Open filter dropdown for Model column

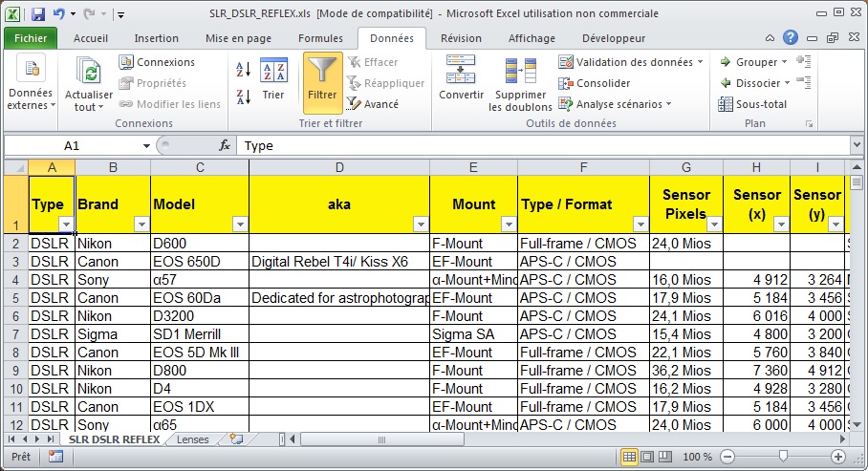pos(240,225)
